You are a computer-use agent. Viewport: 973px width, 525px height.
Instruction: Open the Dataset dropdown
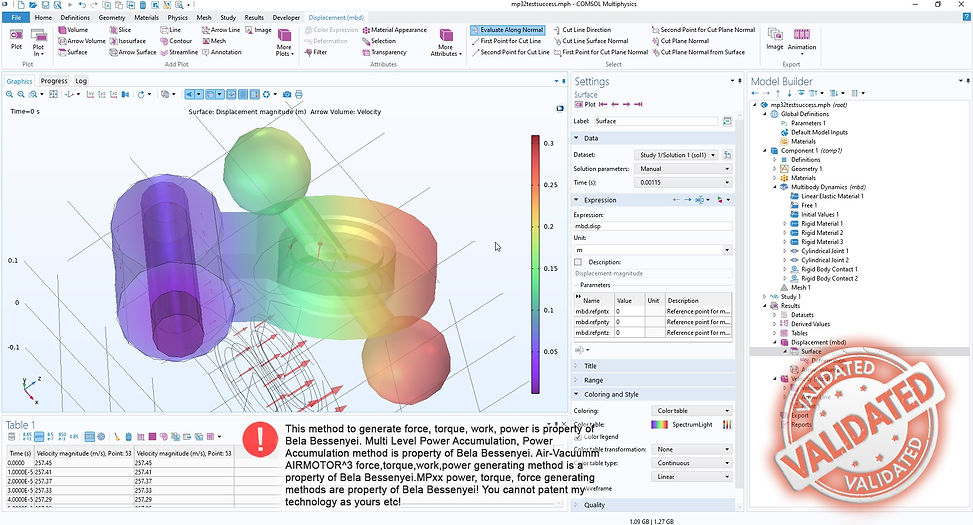tap(678, 155)
